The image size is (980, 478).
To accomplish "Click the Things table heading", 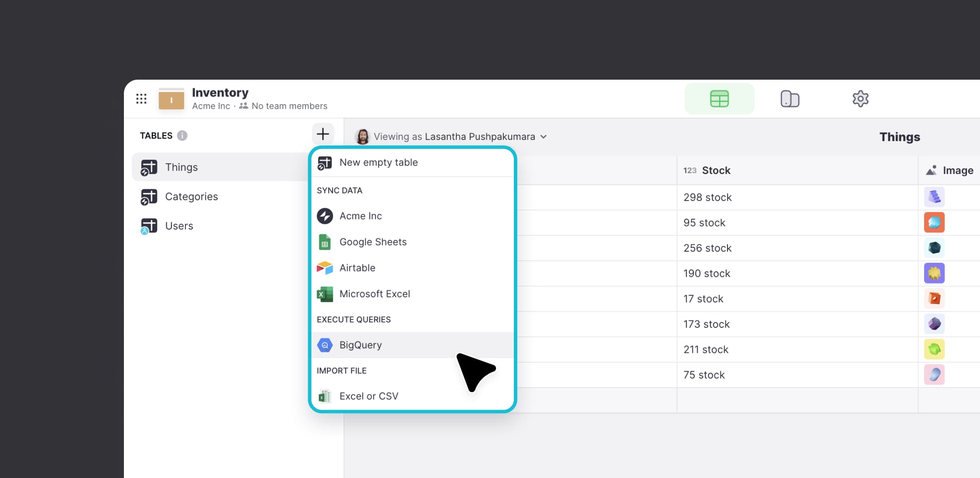I will pyautogui.click(x=899, y=137).
